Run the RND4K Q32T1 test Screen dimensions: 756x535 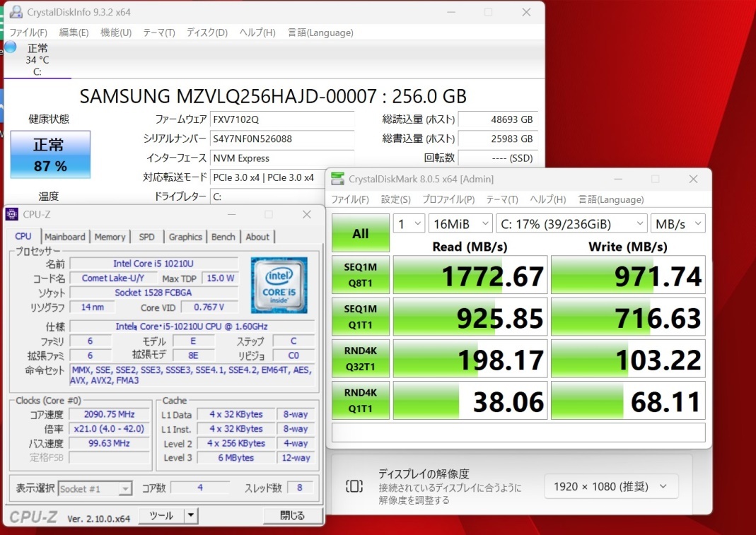point(361,358)
